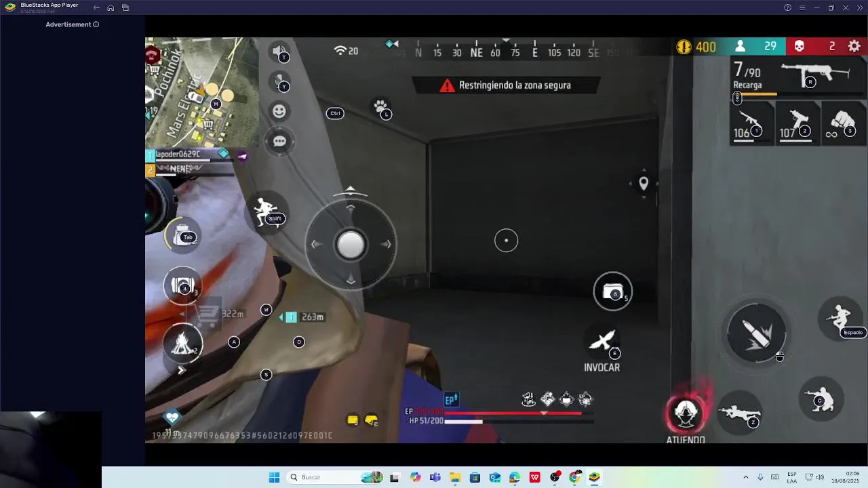
Task: Tap the prone soldier button
Action: coord(739,411)
